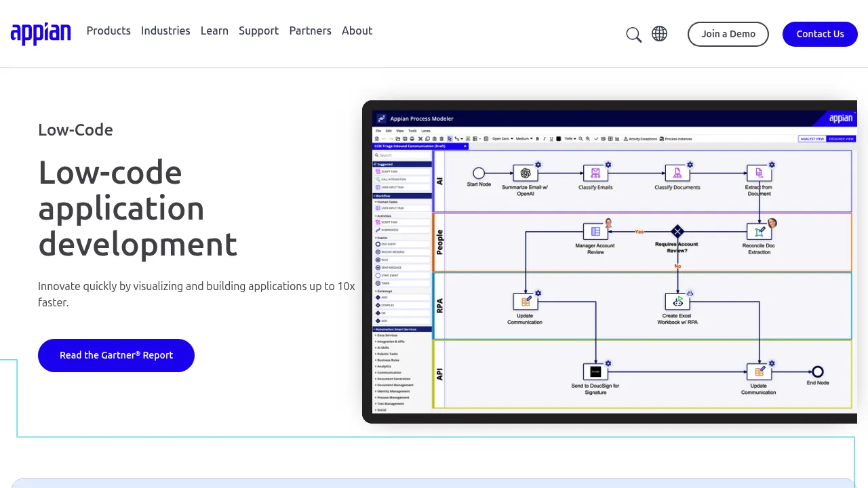Click Read the Gartner Report button

(x=116, y=355)
